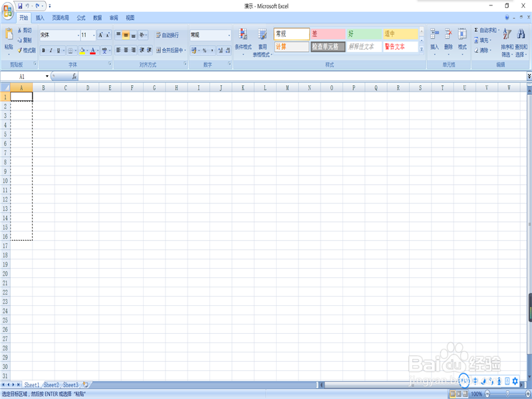532x399 pixels.
Task: Apply 检查单元格 check cell style
Action: 328,47
